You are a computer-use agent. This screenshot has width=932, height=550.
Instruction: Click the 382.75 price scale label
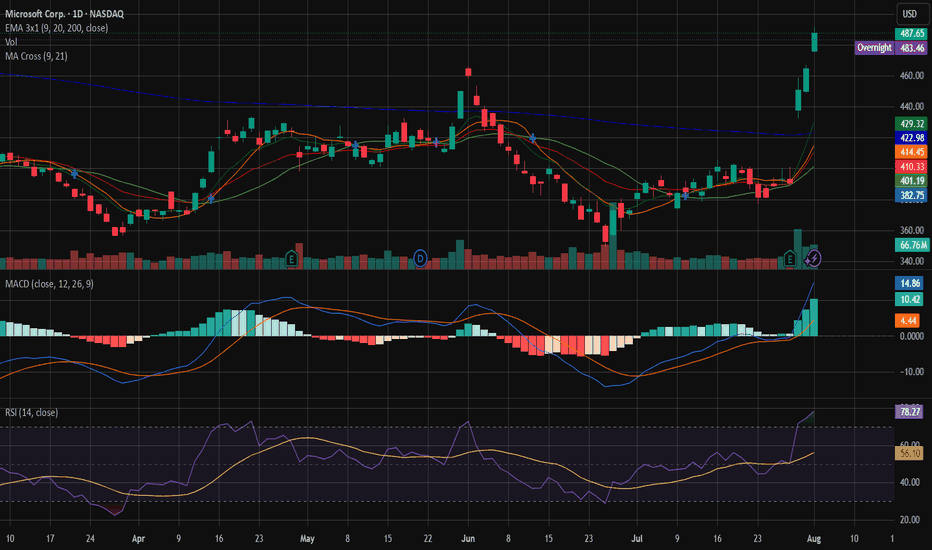point(912,195)
